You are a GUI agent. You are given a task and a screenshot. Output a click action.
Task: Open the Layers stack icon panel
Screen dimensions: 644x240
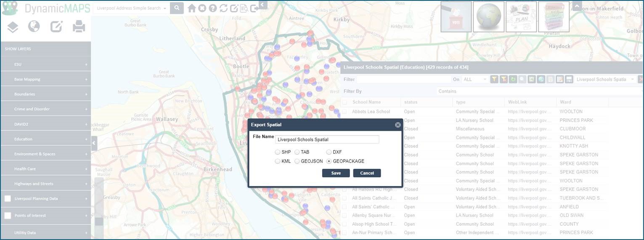(13, 27)
